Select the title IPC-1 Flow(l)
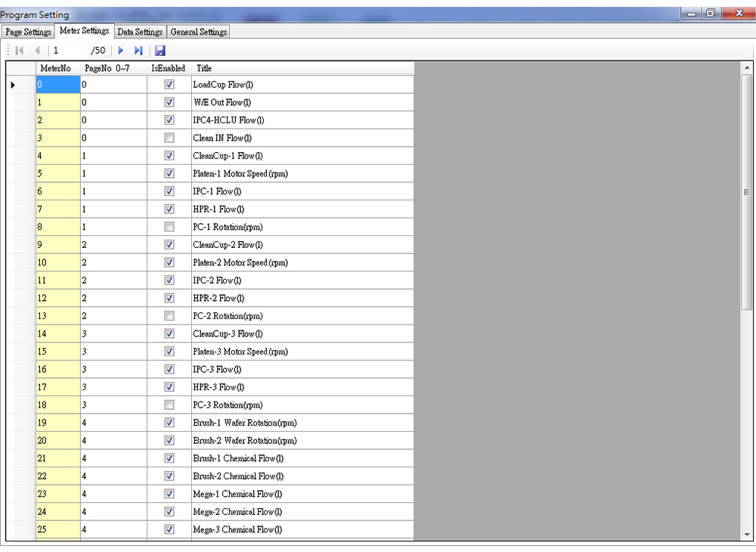 click(217, 191)
